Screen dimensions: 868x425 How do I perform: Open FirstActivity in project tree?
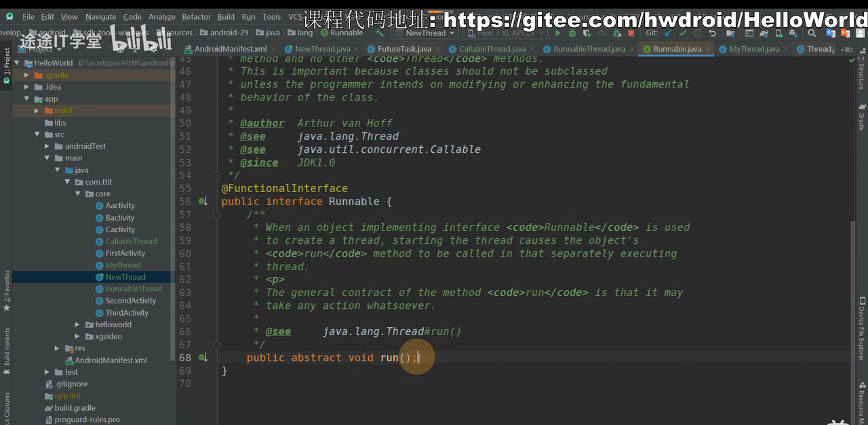tap(125, 253)
